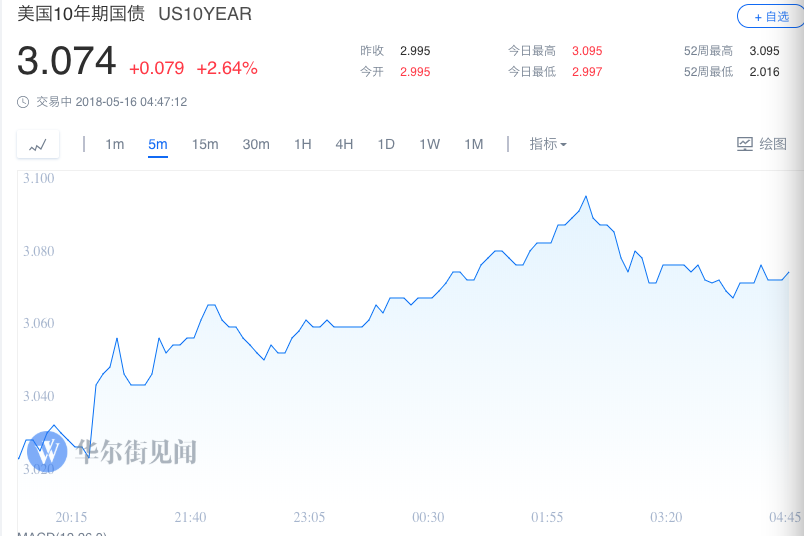Select the 5m timeframe
Image resolution: width=804 pixels, height=536 pixels.
pos(157,144)
